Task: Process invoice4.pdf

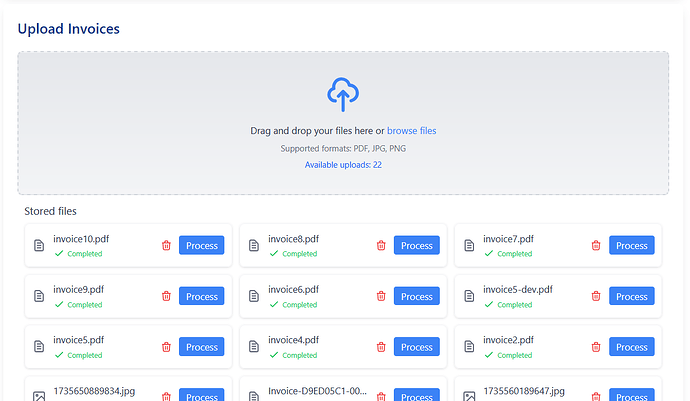Action: point(417,347)
